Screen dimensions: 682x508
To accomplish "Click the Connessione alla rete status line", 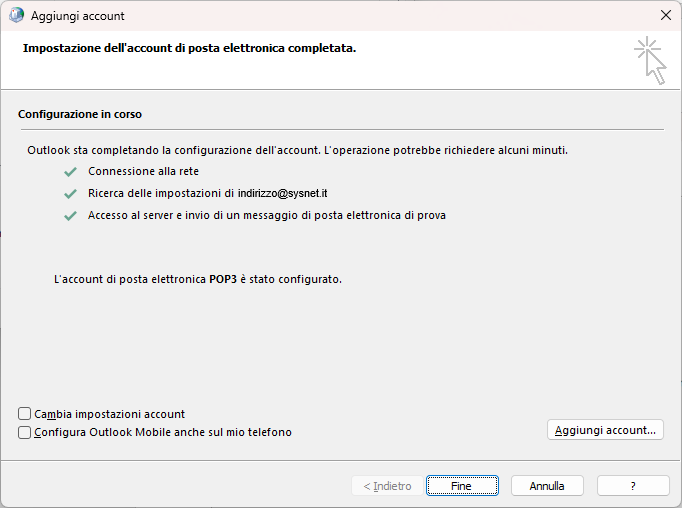I will pyautogui.click(x=143, y=171).
